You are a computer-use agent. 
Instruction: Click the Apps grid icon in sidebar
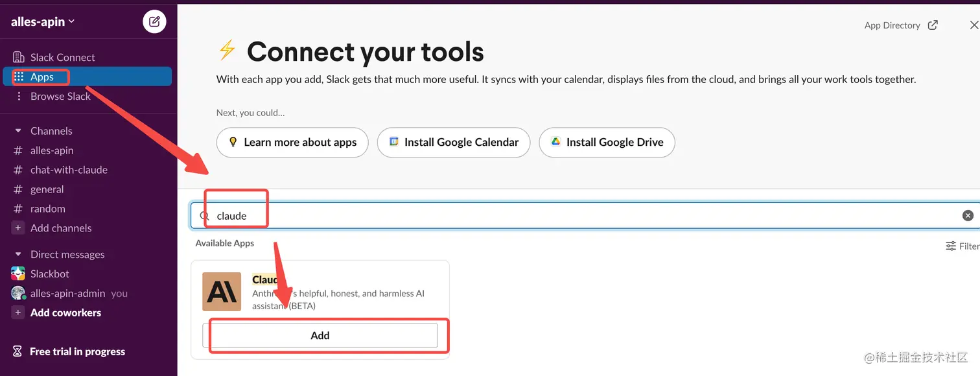[19, 76]
